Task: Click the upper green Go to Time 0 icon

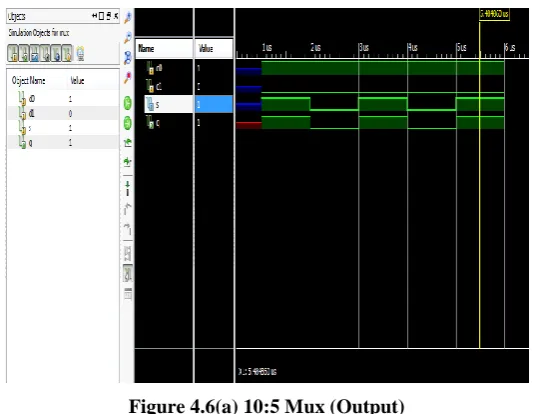Action: coord(128,103)
